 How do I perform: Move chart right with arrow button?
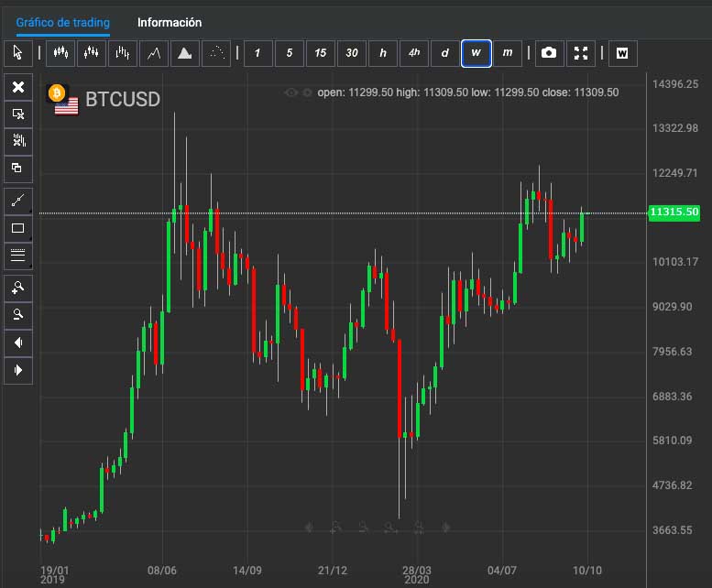pyautogui.click(x=18, y=370)
